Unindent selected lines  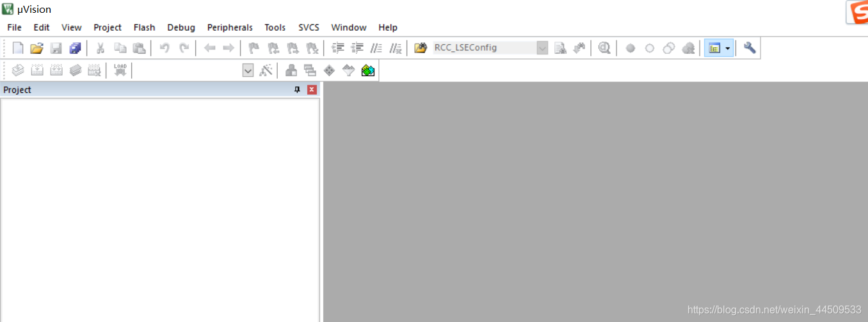[357, 48]
